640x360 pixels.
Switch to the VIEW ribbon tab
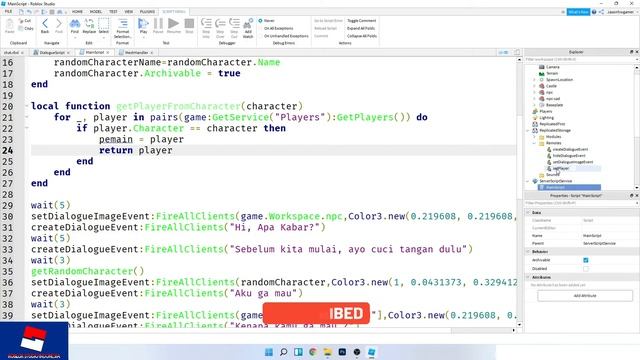pos(129,11)
